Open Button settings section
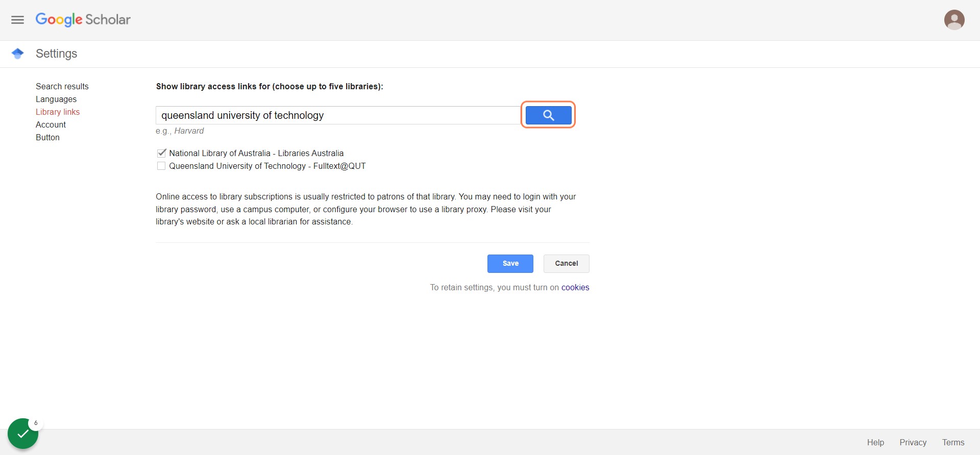Viewport: 980px width, 455px height. click(48, 137)
